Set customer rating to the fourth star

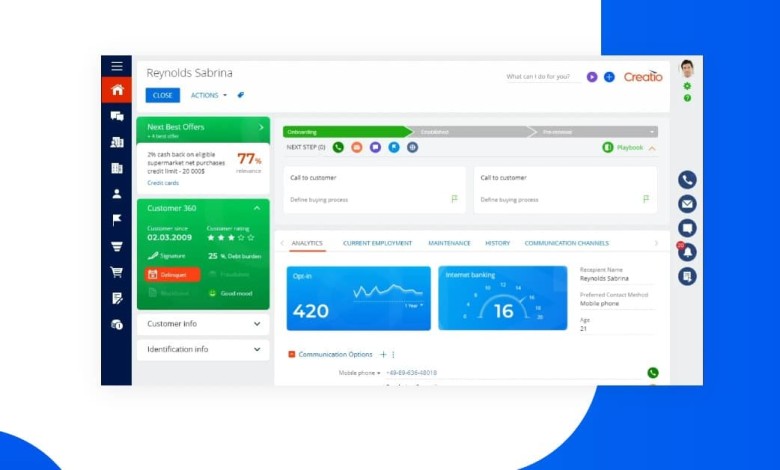241,238
